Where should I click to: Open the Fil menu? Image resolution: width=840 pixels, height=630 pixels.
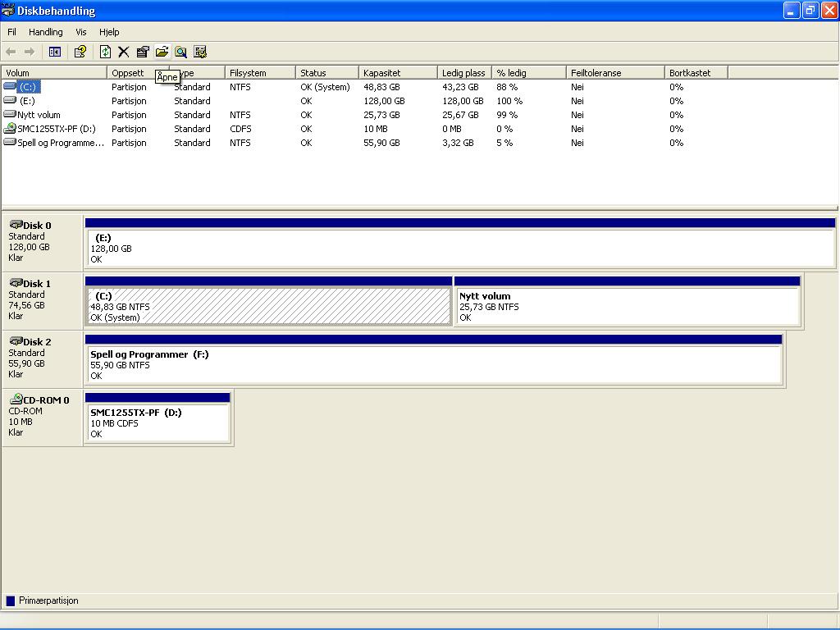point(12,32)
